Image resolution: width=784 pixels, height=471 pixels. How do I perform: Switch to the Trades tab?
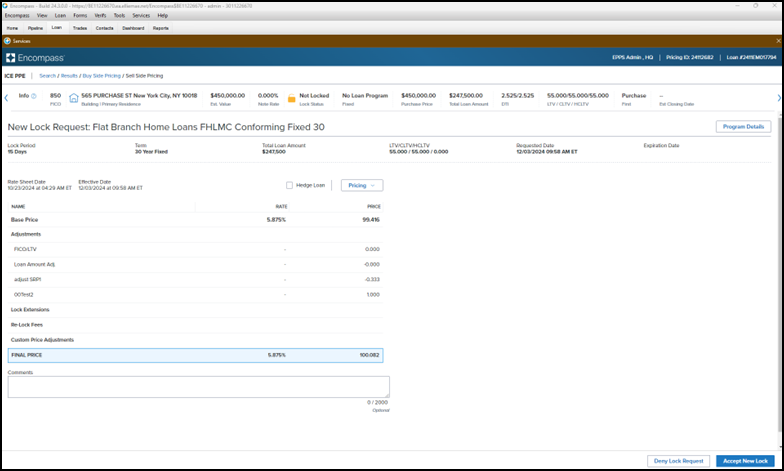click(x=80, y=28)
